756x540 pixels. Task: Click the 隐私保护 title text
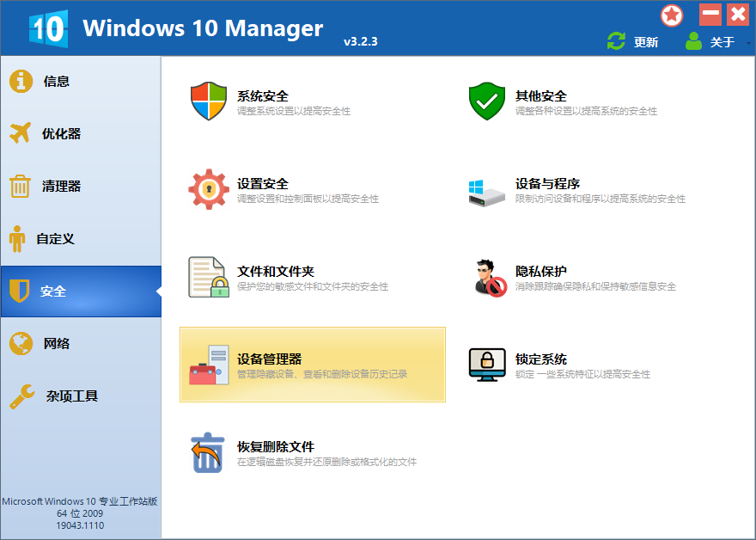[541, 272]
